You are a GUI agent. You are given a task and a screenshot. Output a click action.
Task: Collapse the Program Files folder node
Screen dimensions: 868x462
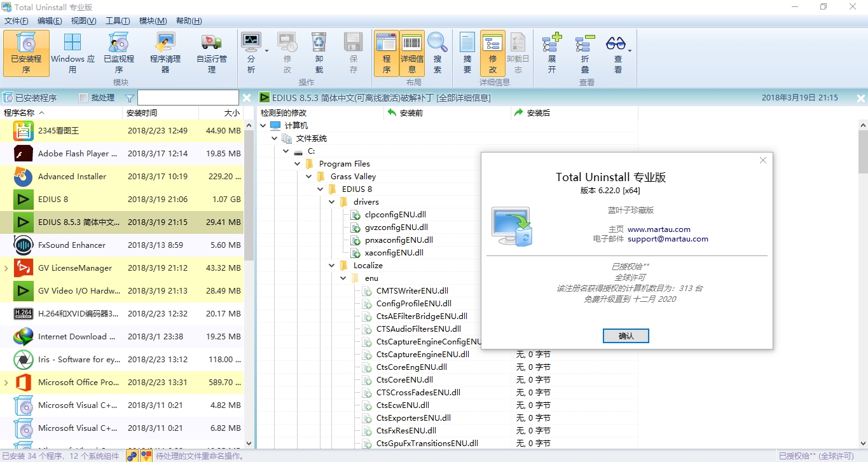click(x=298, y=164)
